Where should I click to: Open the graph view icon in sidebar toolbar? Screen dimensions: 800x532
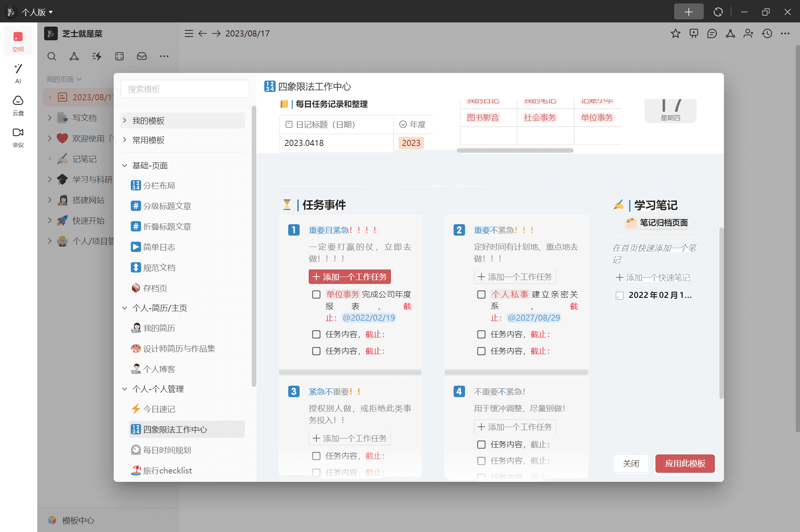[x=74, y=56]
